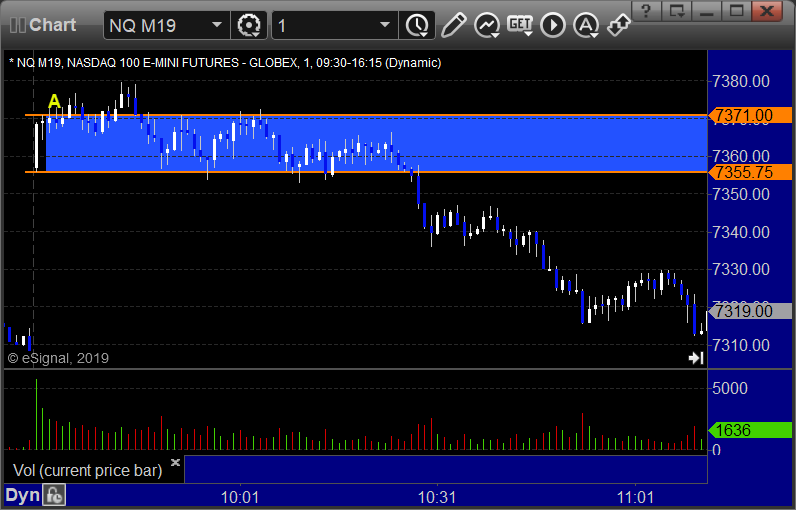This screenshot has height=510, width=796.
Task: Click the 10:31 time axis label
Action: (437, 497)
